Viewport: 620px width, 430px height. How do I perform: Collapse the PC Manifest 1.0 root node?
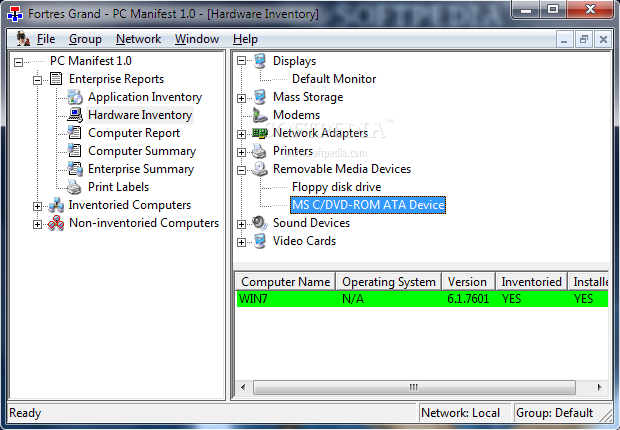[18, 62]
